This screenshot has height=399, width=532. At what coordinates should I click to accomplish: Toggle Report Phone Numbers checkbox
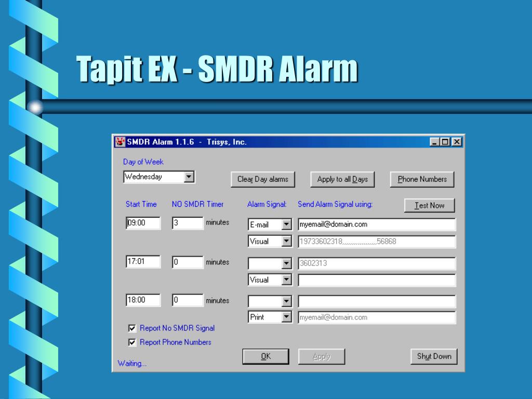132,342
